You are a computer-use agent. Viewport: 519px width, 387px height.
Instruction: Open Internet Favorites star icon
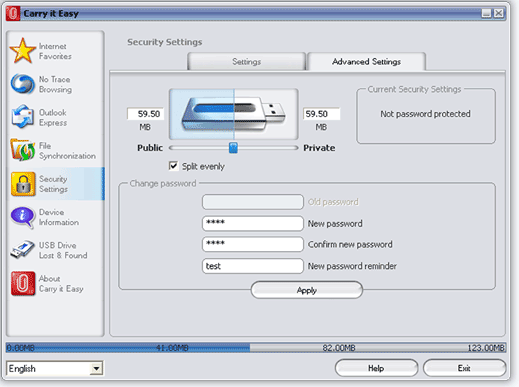coord(23,51)
